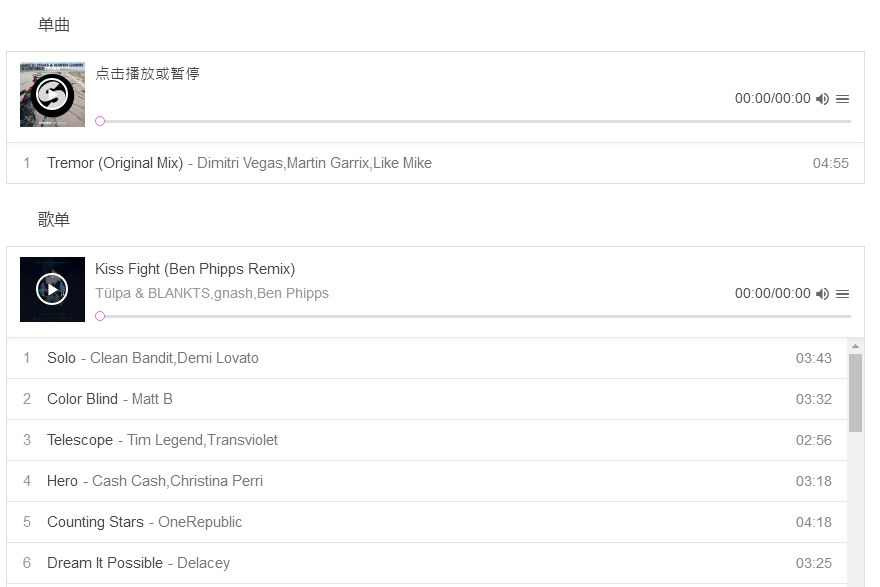Toggle the single-track player's playlist menu icon
Image resolution: width=880 pixels, height=587 pixels.
(843, 99)
